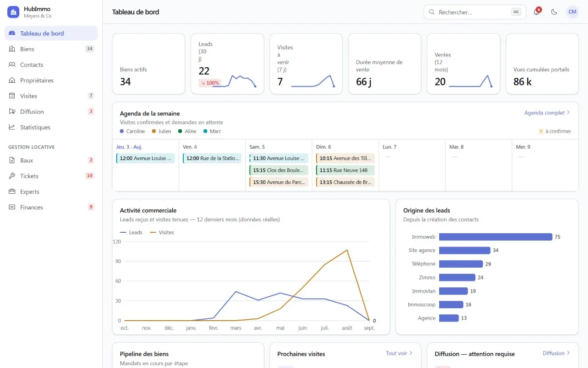Click the Finances sidebar icon

point(12,207)
